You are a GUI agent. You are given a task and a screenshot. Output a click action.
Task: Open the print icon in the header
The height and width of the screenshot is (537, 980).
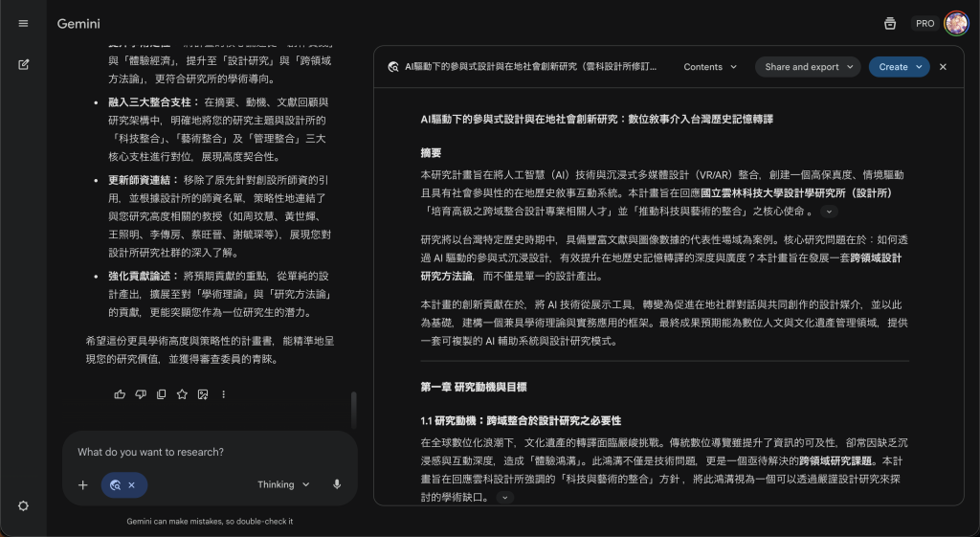tap(890, 24)
